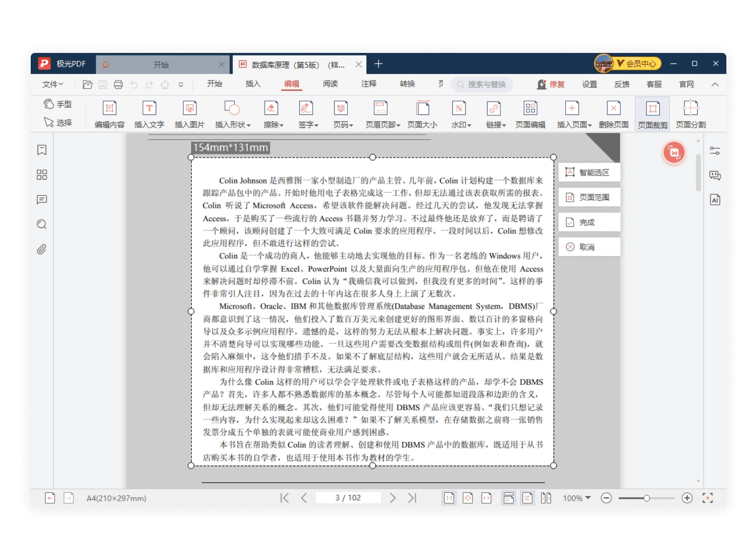Switch to the 手型 hand tool
The height and width of the screenshot is (559, 756).
pyautogui.click(x=58, y=104)
